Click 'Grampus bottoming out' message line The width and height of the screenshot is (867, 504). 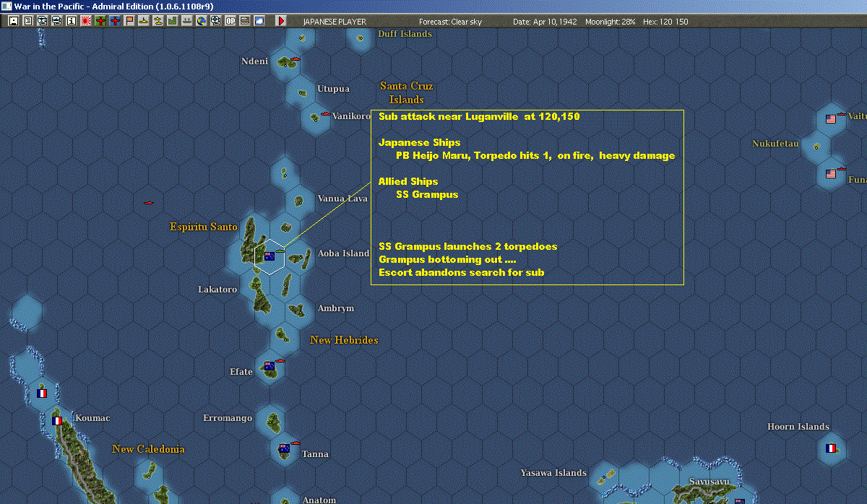point(447,259)
